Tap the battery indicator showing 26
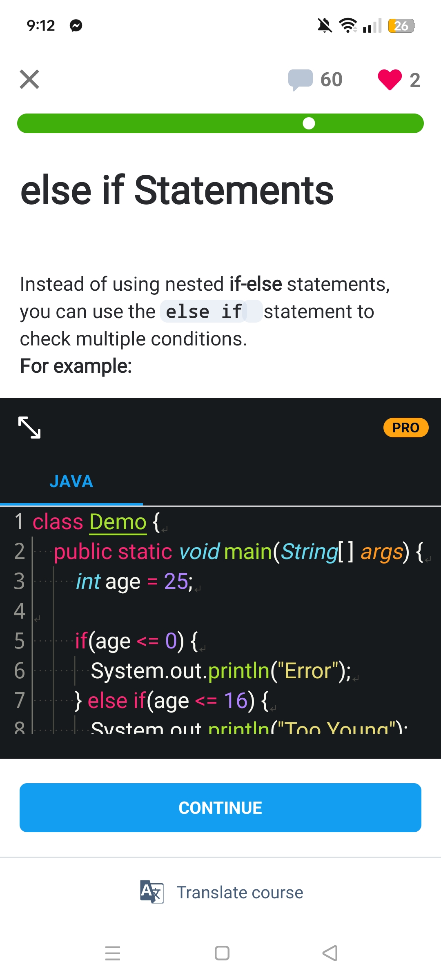 click(402, 26)
